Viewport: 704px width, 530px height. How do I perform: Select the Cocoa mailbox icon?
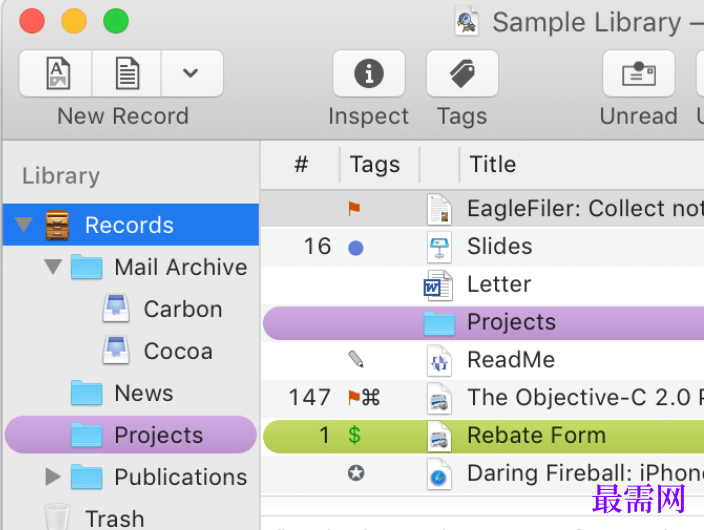[x=116, y=350]
